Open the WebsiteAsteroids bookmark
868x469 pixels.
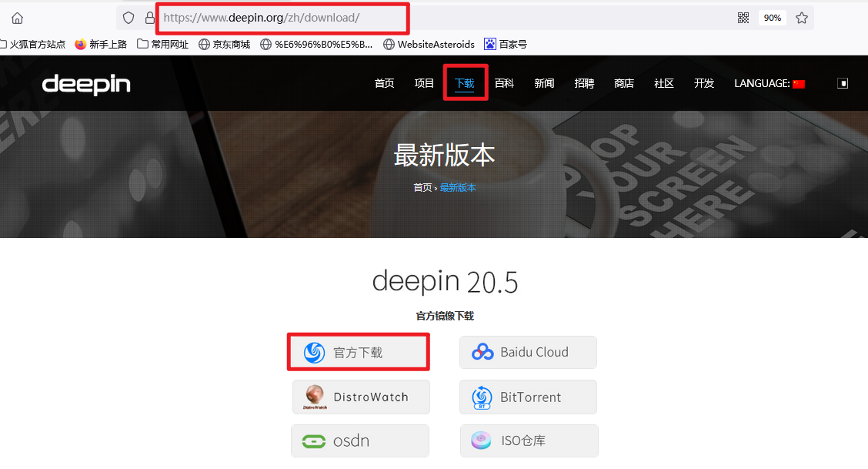point(429,45)
